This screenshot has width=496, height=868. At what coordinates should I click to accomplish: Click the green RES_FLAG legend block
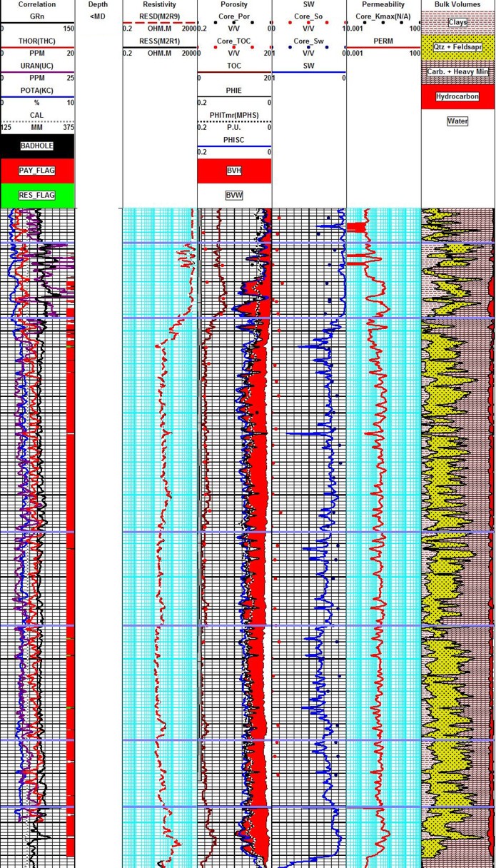click(x=37, y=195)
